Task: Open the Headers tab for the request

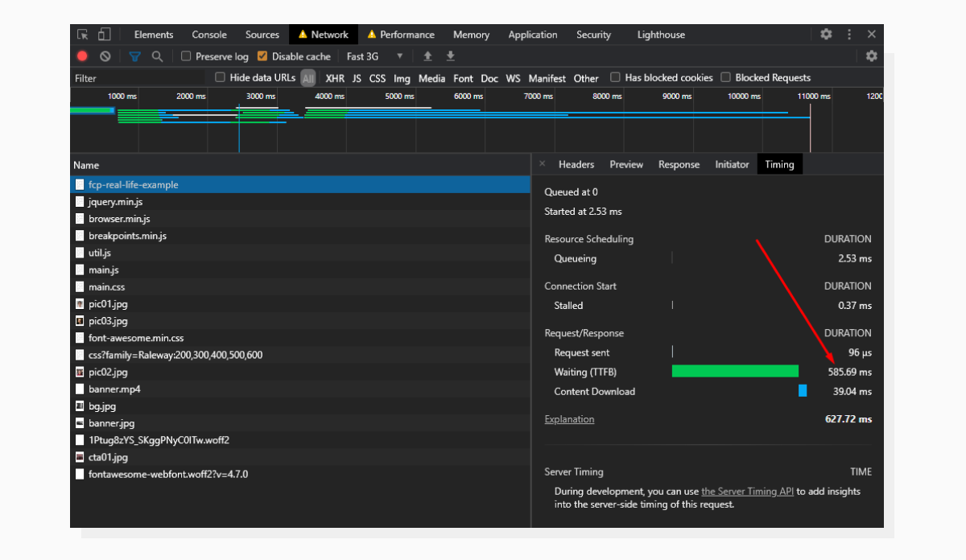Action: point(576,164)
